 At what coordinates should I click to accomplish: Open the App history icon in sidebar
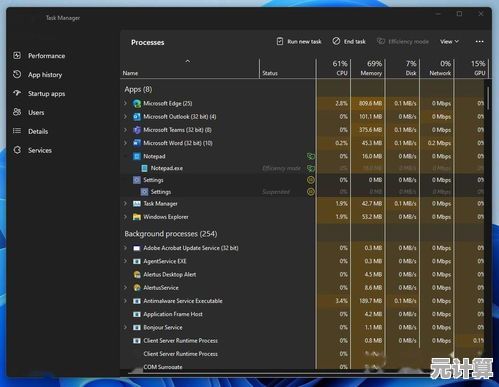point(17,74)
